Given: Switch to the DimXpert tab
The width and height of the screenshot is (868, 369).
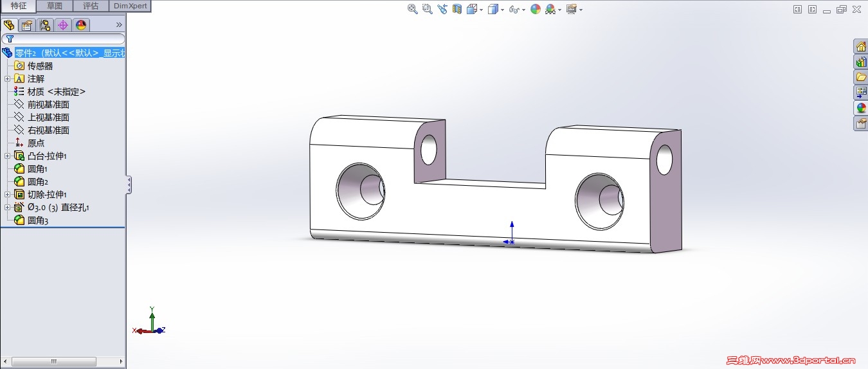Looking at the screenshot, I should 131,6.
